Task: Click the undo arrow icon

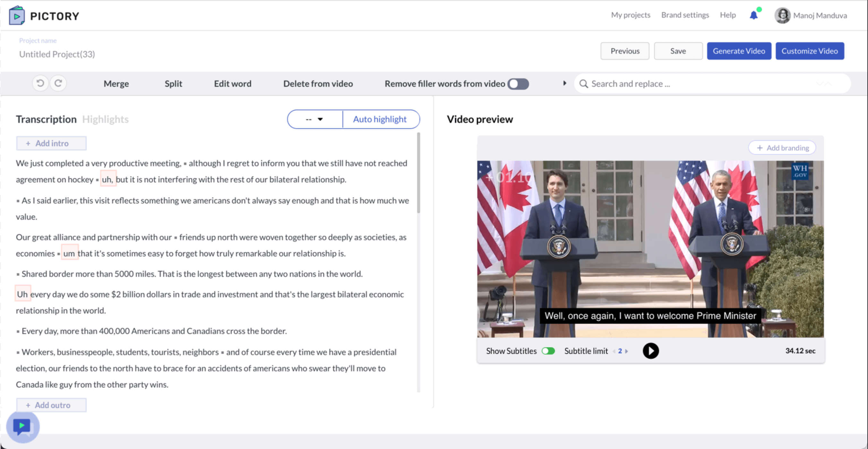Action: (x=40, y=83)
